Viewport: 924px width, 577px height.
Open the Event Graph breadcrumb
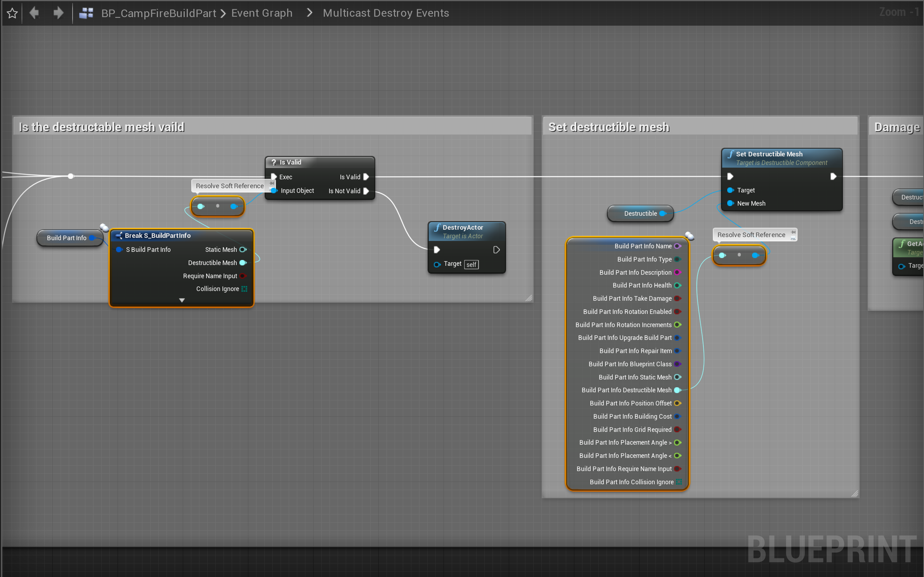click(x=262, y=13)
